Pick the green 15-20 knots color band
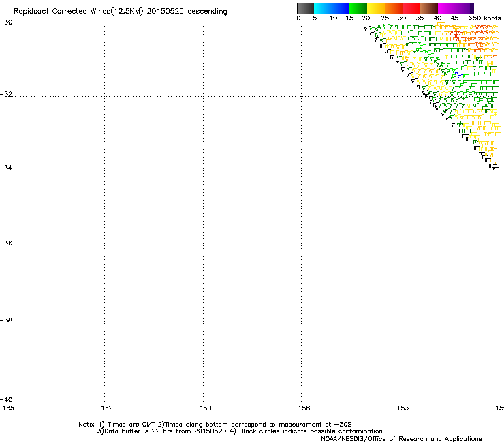Viewport: 504px width, 443px height. (x=358, y=8)
